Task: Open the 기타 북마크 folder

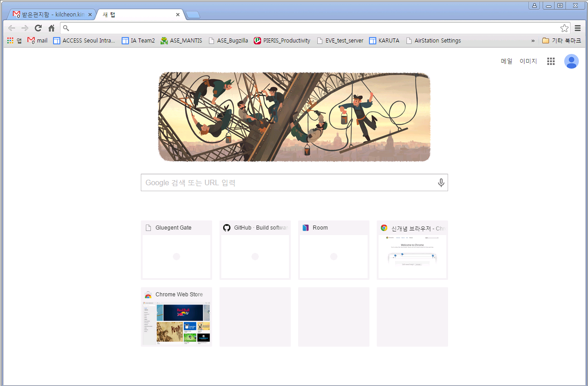Action: pos(561,40)
